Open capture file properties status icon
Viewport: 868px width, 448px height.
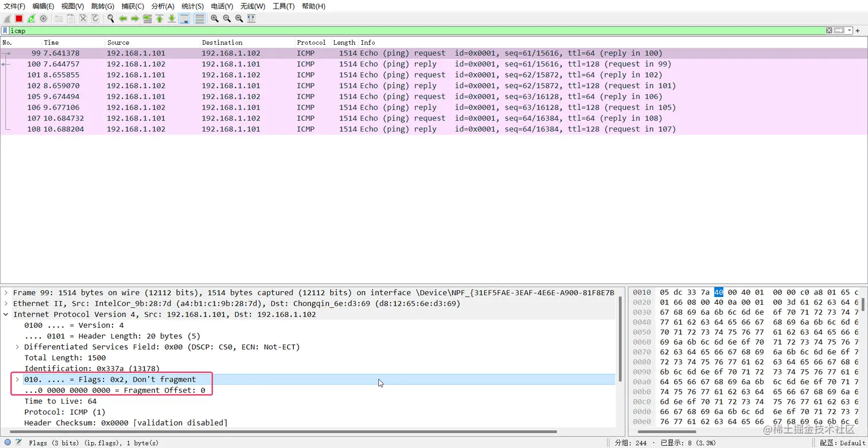pyautogui.click(x=19, y=442)
